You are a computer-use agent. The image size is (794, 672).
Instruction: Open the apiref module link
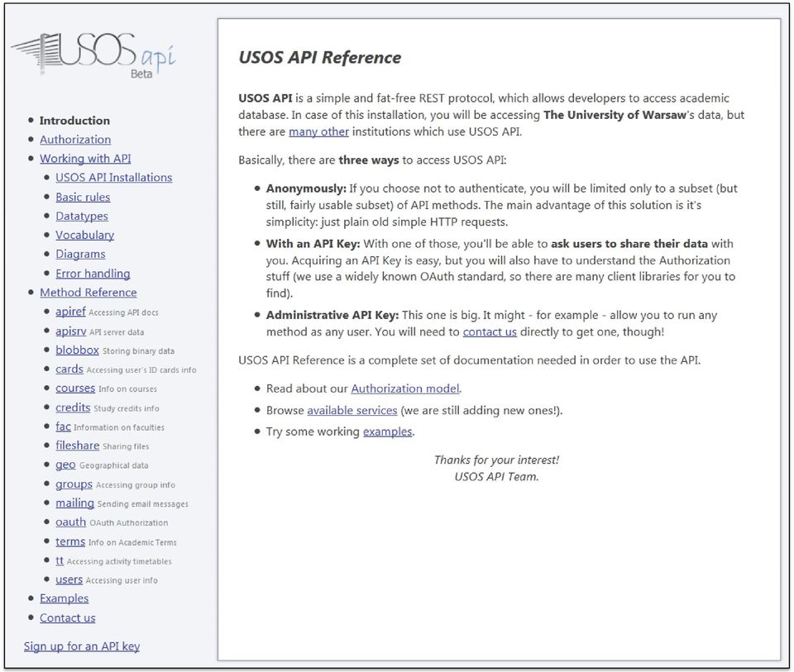point(70,312)
